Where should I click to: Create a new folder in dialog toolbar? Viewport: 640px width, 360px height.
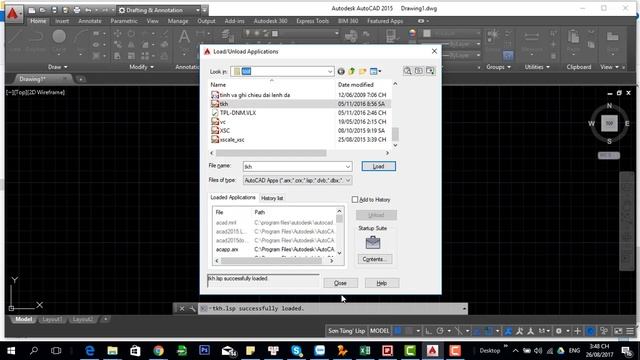(x=362, y=71)
